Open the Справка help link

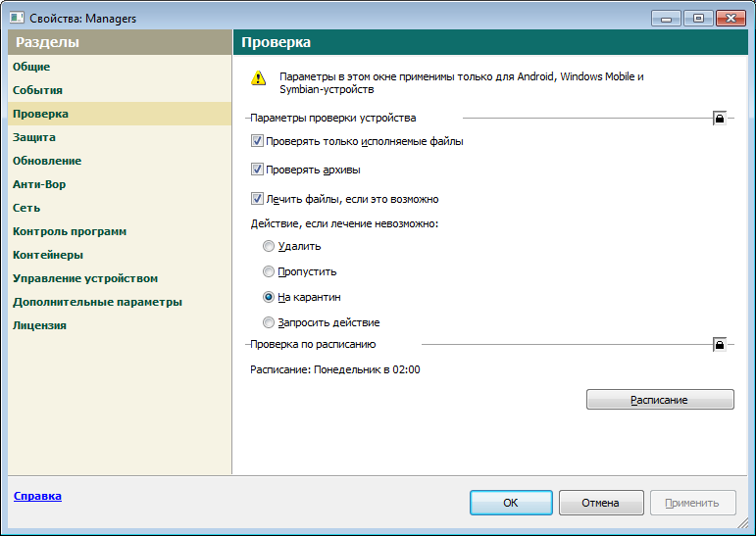click(37, 496)
